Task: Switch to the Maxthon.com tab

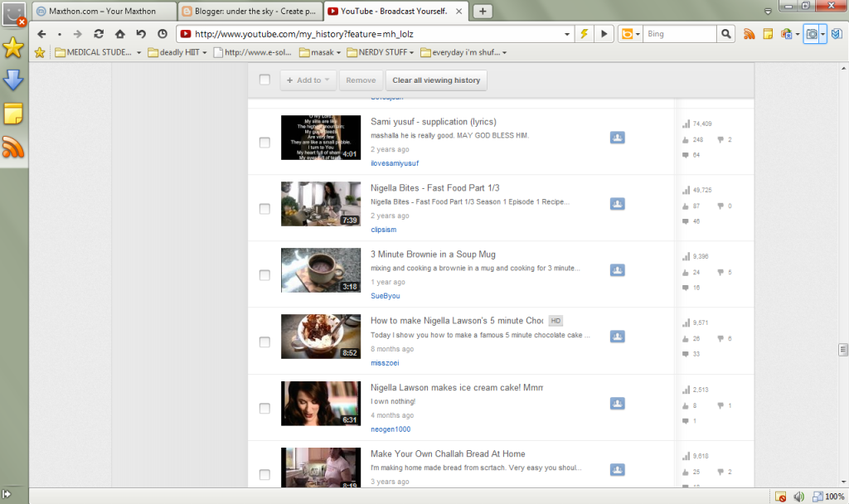Action: tap(103, 11)
